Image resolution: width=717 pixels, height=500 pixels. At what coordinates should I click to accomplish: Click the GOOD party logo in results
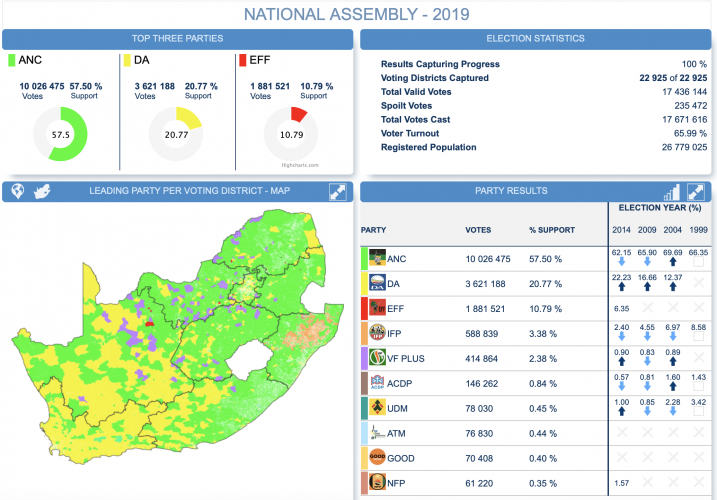[x=378, y=458]
